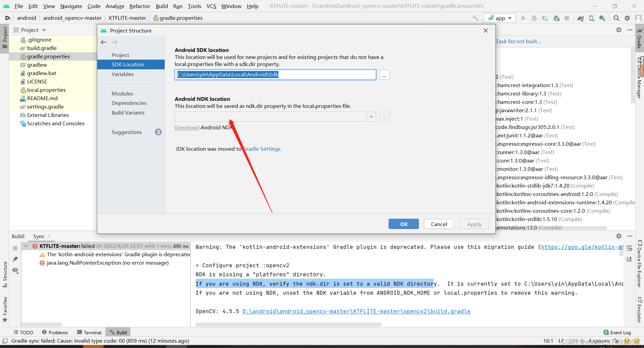Close the Sync build tab

tap(49, 236)
